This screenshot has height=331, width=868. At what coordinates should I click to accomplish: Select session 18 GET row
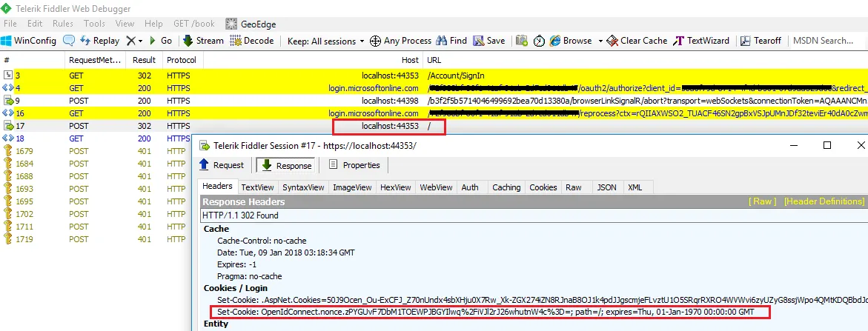coord(95,138)
